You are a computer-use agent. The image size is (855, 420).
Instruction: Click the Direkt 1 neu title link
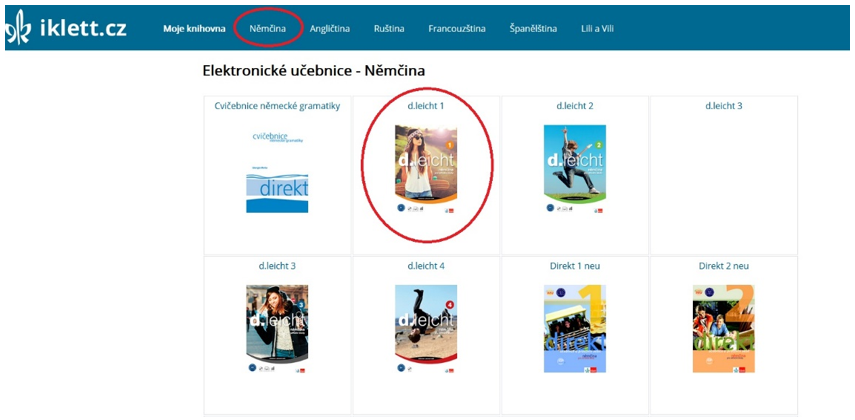pos(575,266)
